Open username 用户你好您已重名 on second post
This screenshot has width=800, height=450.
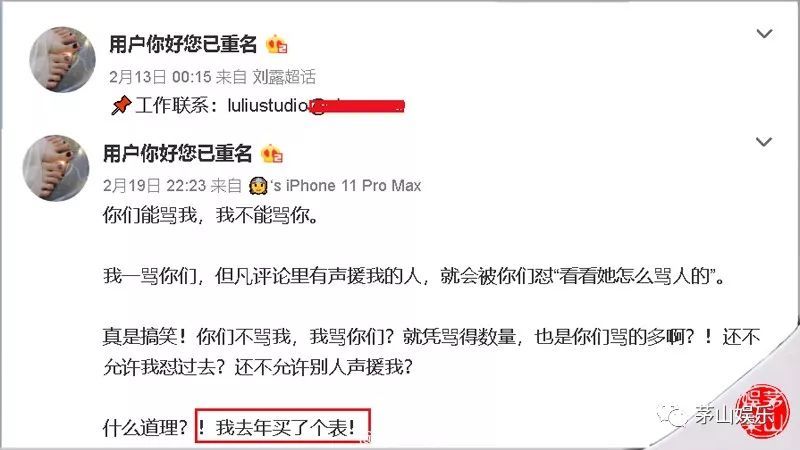[177, 153]
